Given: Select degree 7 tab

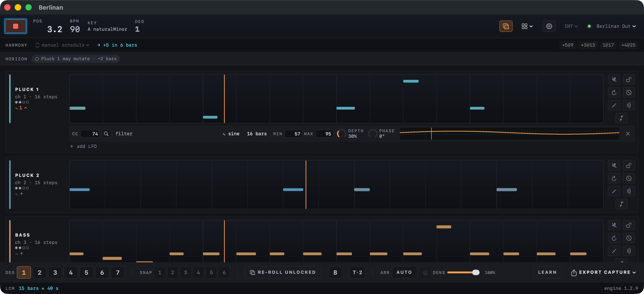Looking at the screenshot, I should [x=118, y=273].
